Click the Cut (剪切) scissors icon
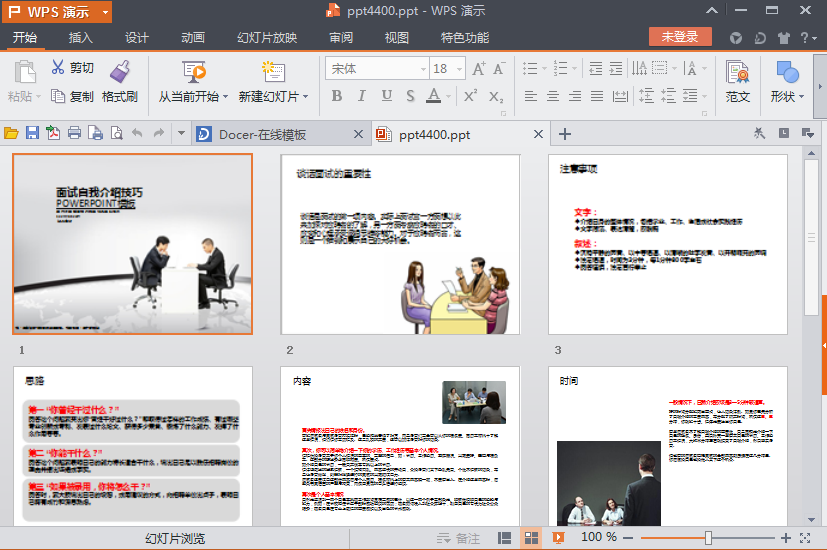The height and width of the screenshot is (550, 827). (x=58, y=68)
